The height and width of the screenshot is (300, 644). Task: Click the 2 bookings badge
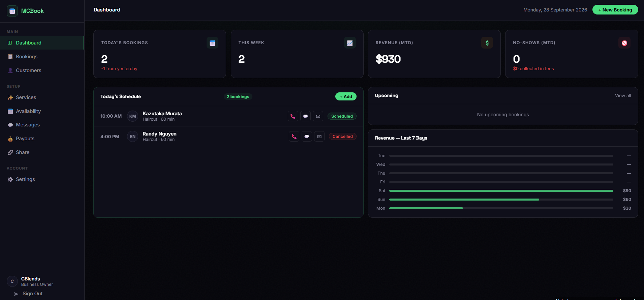pyautogui.click(x=238, y=97)
